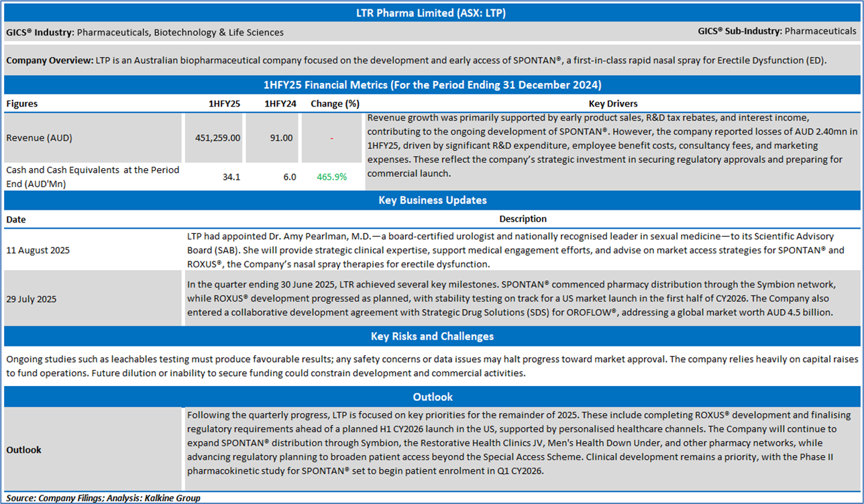Select the GICS Industry line naming Biotechnology & Life Sciences
864x504 pixels.
pyautogui.click(x=145, y=32)
